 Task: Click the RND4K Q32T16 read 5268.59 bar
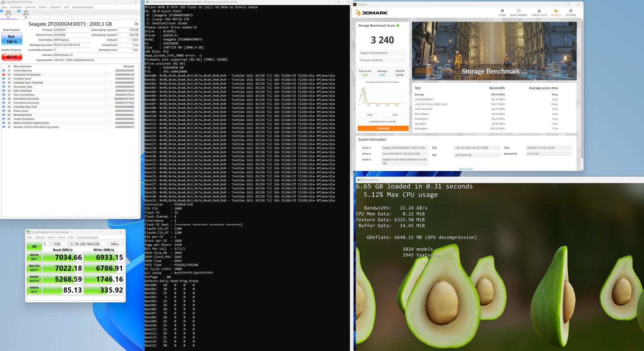coord(63,279)
